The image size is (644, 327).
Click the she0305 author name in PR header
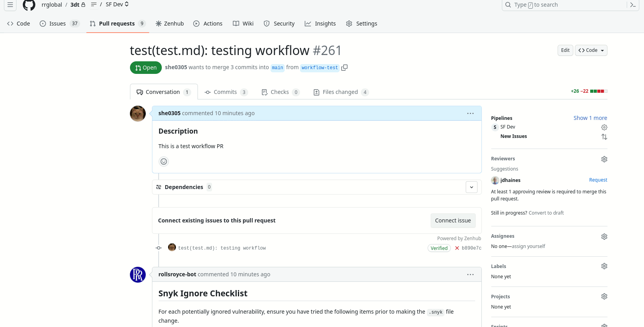point(176,67)
